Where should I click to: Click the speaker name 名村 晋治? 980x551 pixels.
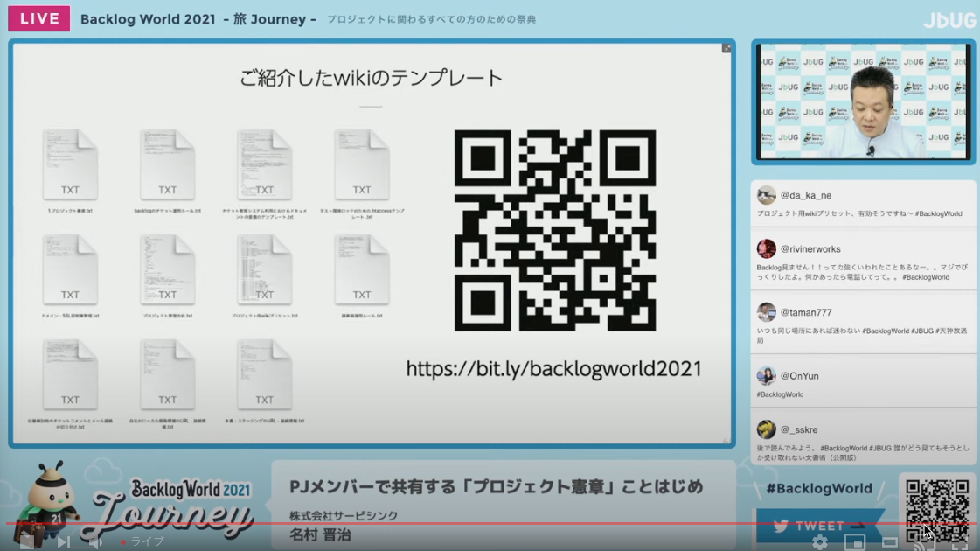(x=320, y=534)
